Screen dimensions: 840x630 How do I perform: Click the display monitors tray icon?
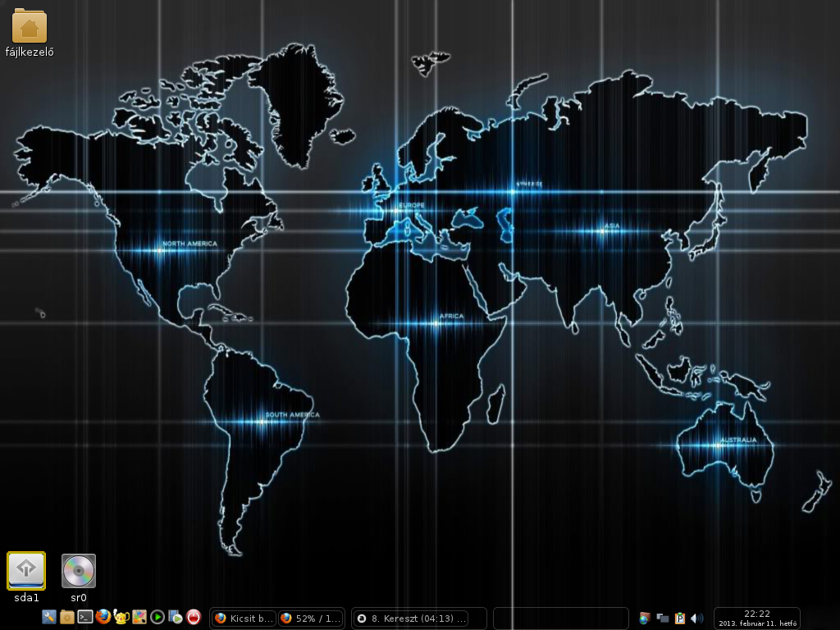663,618
